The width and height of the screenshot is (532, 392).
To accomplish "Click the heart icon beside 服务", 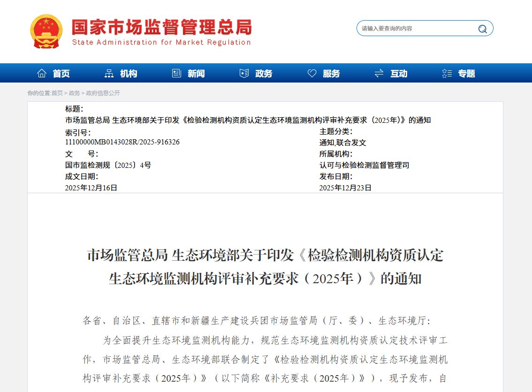I will 312,74.
